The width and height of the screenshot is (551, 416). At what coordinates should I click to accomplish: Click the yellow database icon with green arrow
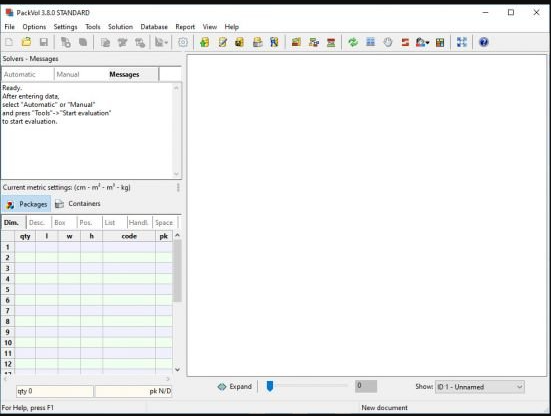pyautogui.click(x=205, y=42)
